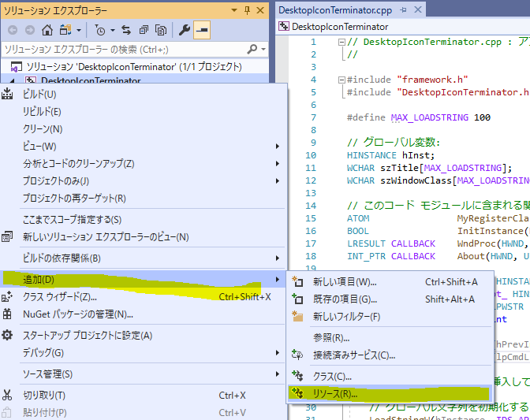Click the connected services icon in the submenu
Image resolution: width=530 pixels, height=420 pixels.
[297, 355]
